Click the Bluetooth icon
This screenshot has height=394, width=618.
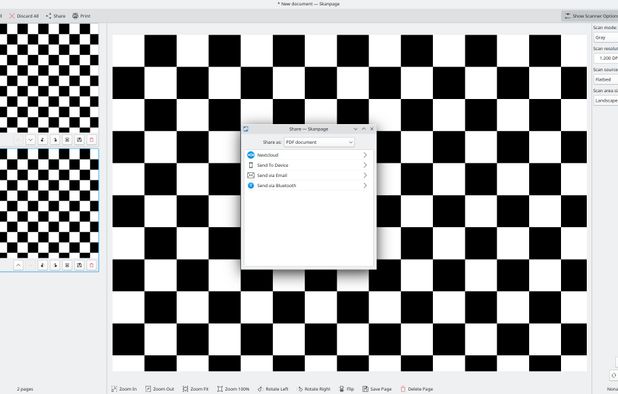point(251,186)
